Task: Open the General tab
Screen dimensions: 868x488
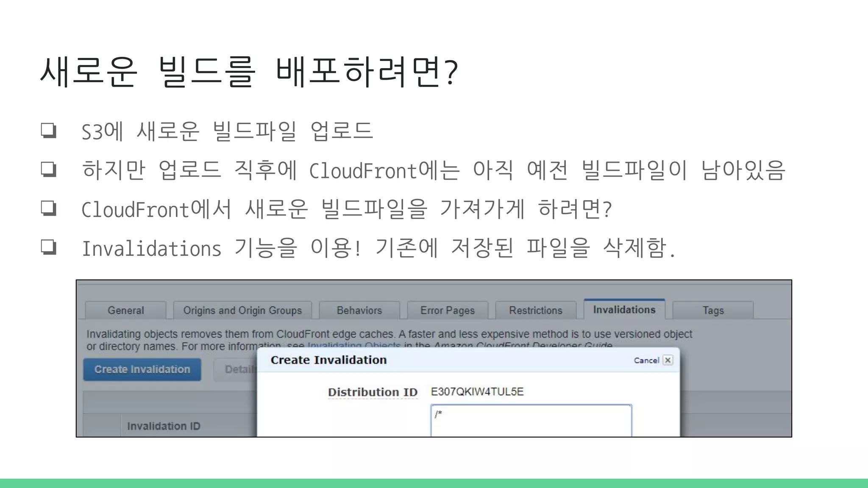Action: click(126, 310)
